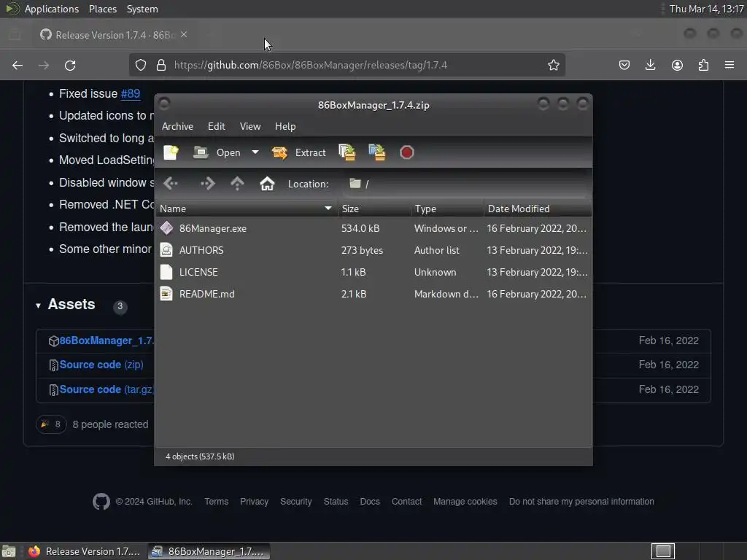Image resolution: width=747 pixels, height=560 pixels.
Task: Open GitHub Security footer link
Action: pyautogui.click(x=296, y=502)
